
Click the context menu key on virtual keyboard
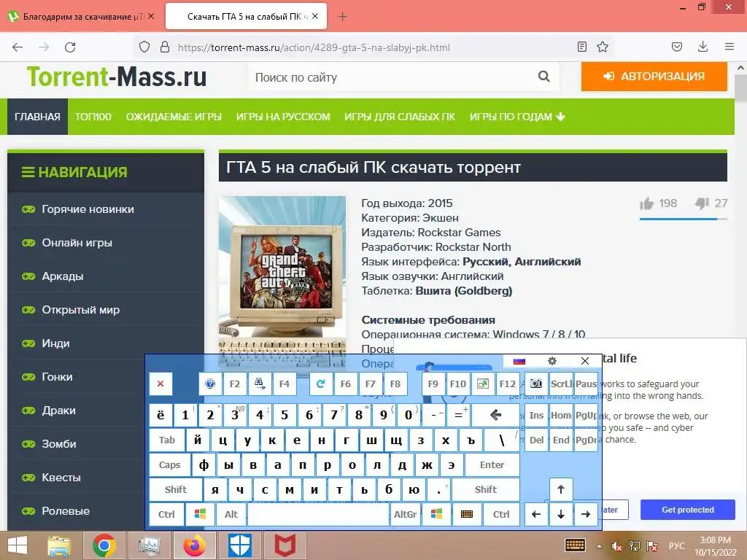467,514
